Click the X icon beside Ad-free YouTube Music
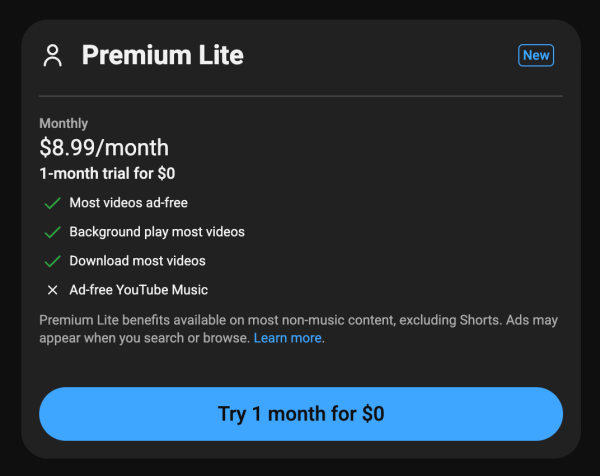The height and width of the screenshot is (476, 600). tap(52, 290)
